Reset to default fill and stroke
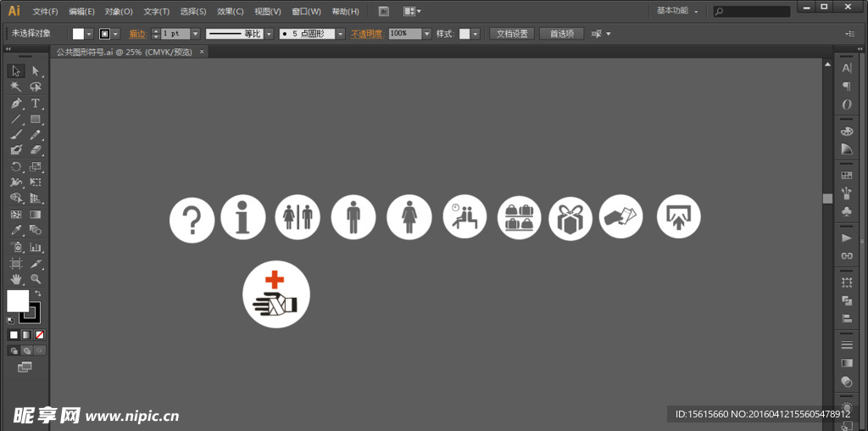The height and width of the screenshot is (431, 868). (10, 320)
